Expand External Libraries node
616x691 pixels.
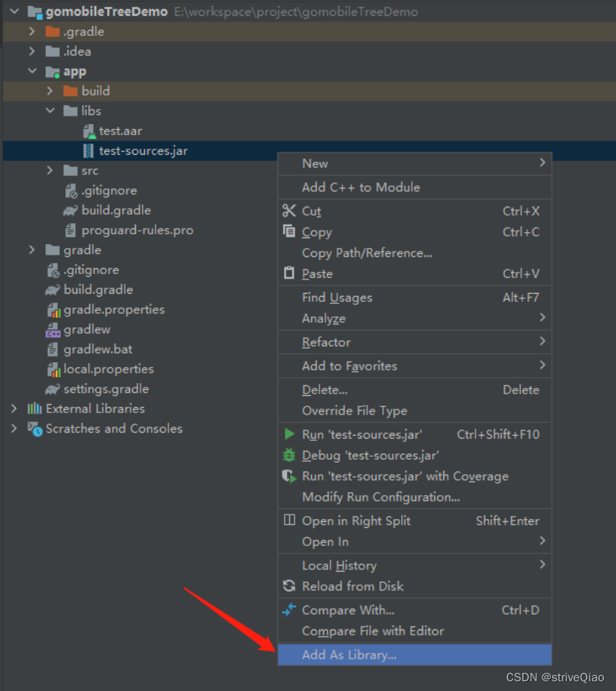point(14,409)
